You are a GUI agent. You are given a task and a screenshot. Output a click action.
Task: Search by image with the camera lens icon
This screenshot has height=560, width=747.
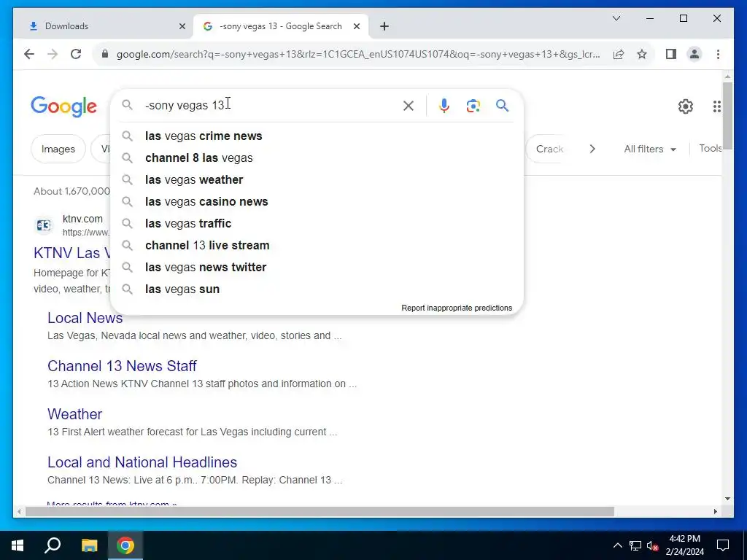[473, 106]
